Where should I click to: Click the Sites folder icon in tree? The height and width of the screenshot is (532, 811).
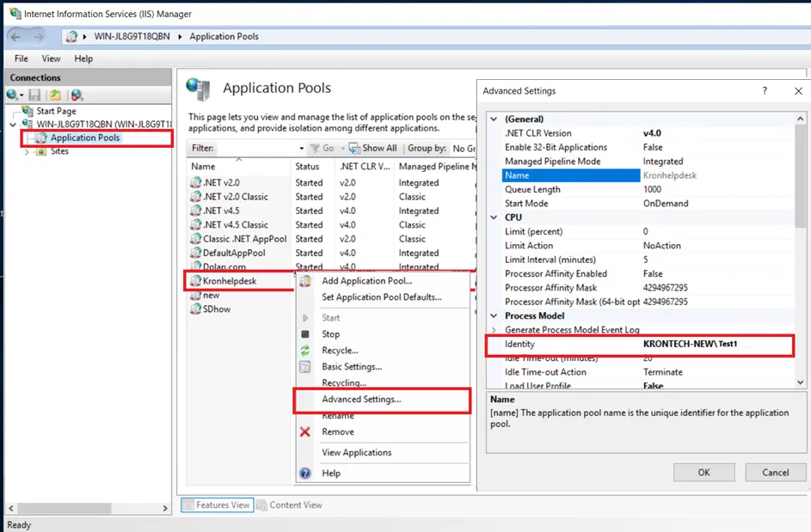click(x=41, y=151)
